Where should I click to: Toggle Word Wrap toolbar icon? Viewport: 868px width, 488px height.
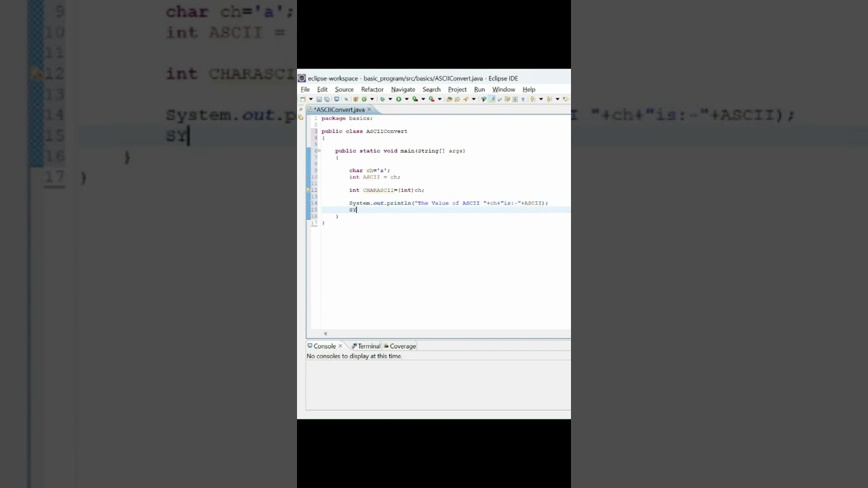click(507, 99)
